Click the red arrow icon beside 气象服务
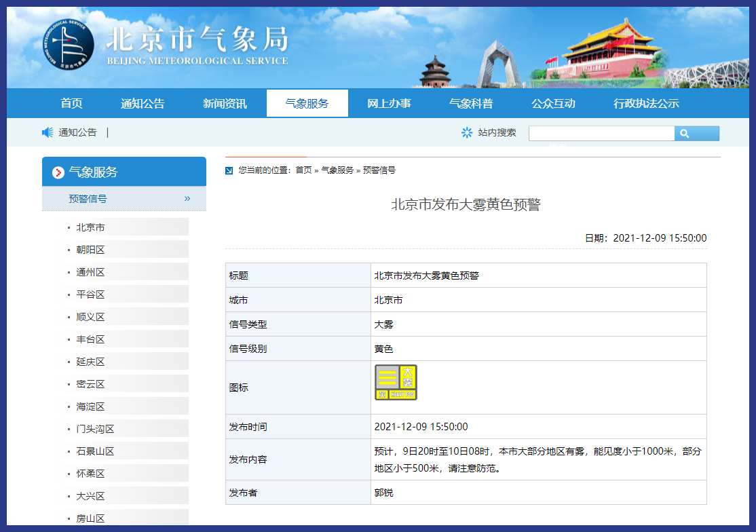 (58, 172)
